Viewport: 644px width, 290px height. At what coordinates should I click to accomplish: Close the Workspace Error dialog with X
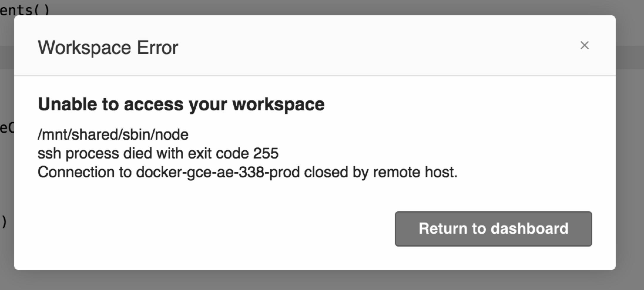584,45
